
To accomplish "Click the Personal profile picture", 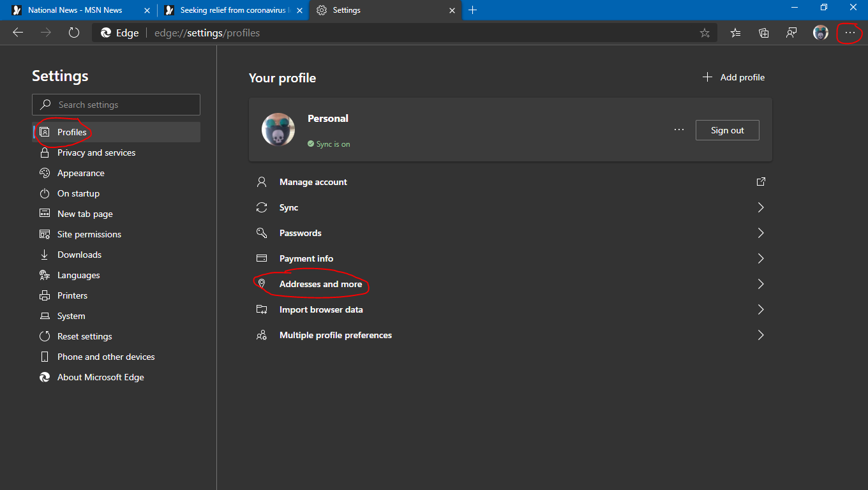I will [x=278, y=130].
